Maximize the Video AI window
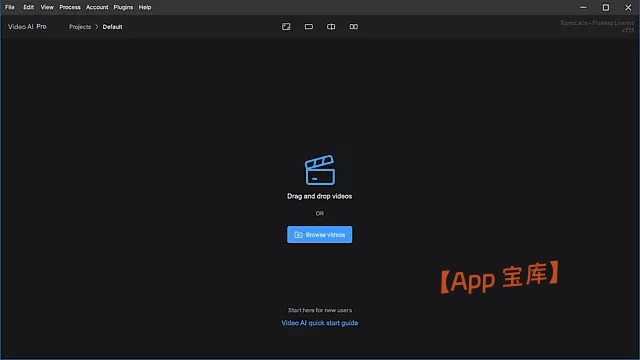This screenshot has width=640, height=360. (x=606, y=7)
